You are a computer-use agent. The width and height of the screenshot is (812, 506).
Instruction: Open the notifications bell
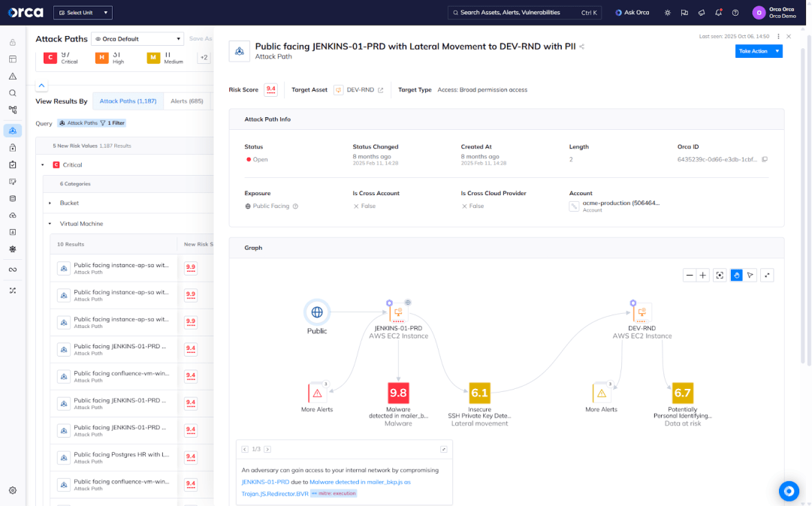pyautogui.click(x=717, y=13)
